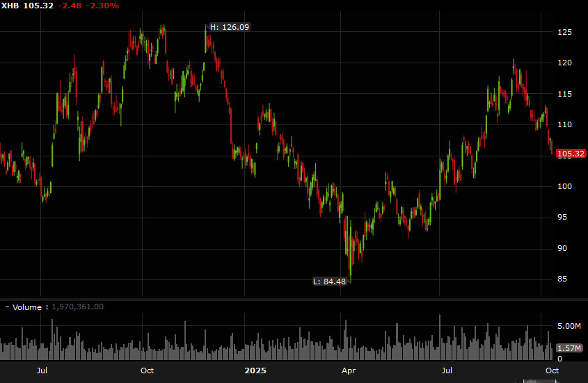Click the 1.57M volume tag
Viewport: 588px width, 383px height.
pos(569,348)
